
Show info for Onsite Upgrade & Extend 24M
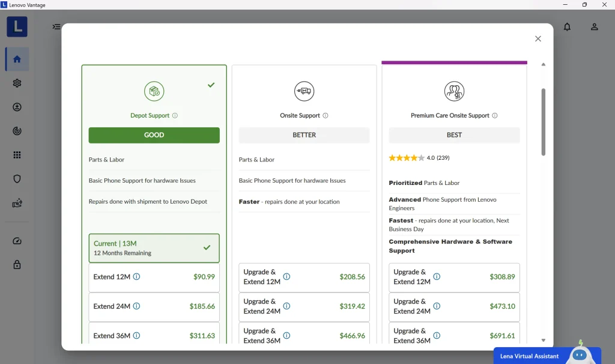(x=286, y=306)
